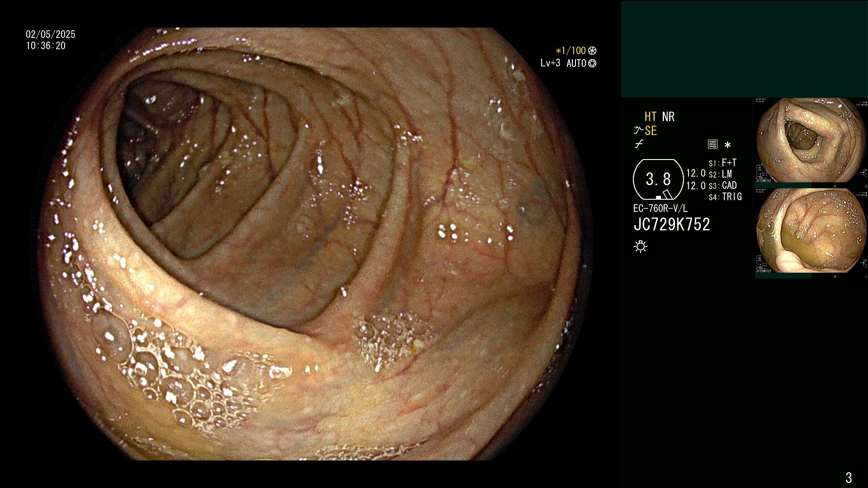868x488 pixels.
Task: Click the NR noise reduction label
Action: point(668,117)
